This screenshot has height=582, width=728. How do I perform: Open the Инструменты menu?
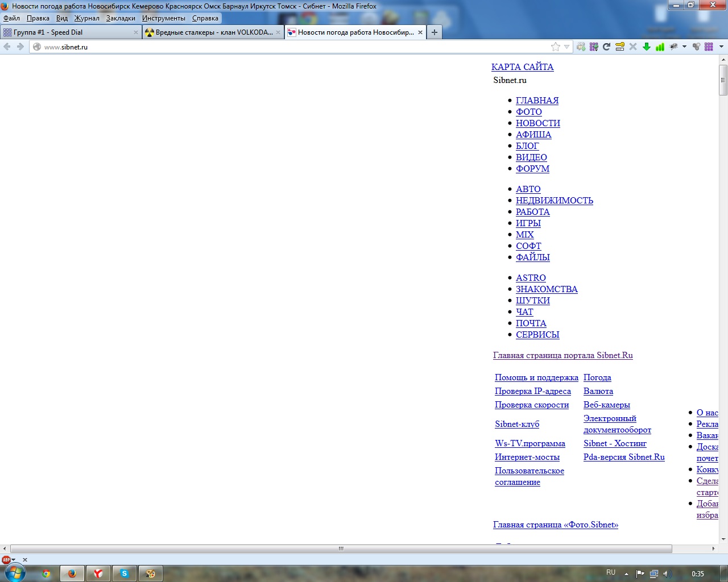point(164,18)
